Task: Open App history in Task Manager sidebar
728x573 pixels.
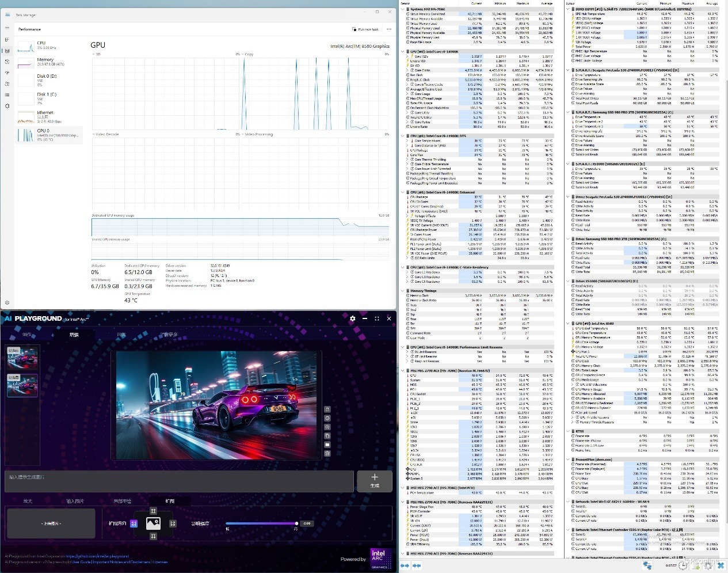Action: click(7, 62)
